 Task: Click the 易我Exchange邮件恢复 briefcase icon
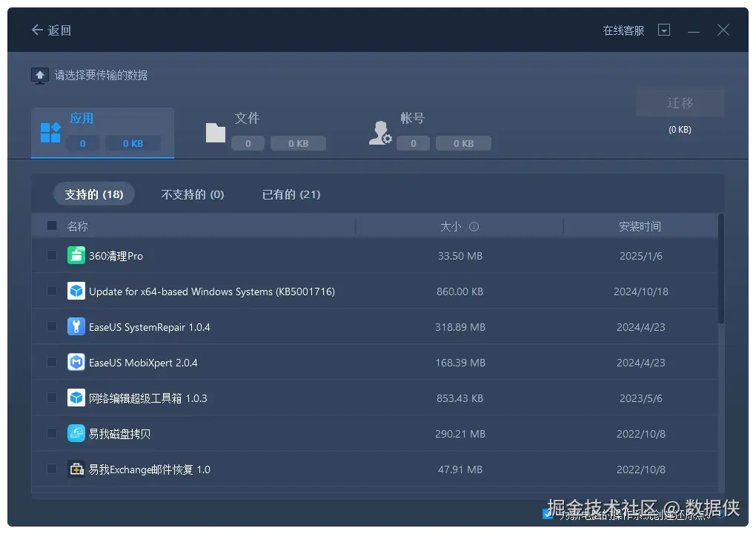click(76, 469)
